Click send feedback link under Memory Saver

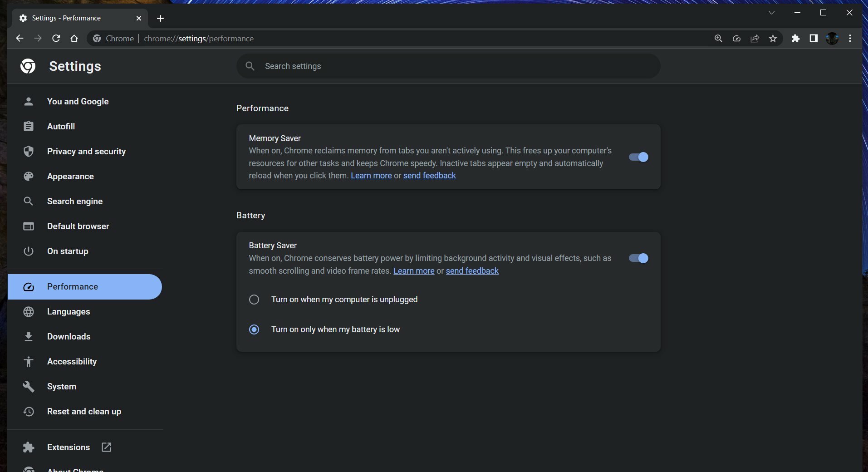pos(430,176)
